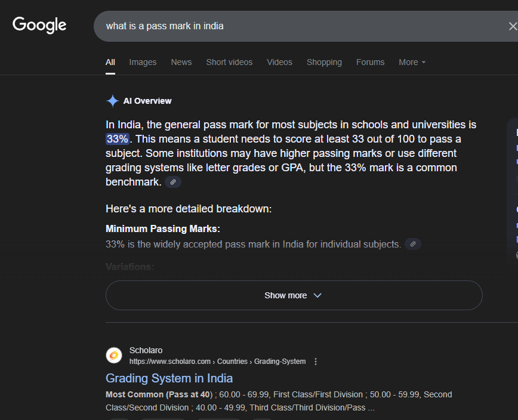Click the AI Overview heading
The height and width of the screenshot is (420, 518).
pos(147,101)
